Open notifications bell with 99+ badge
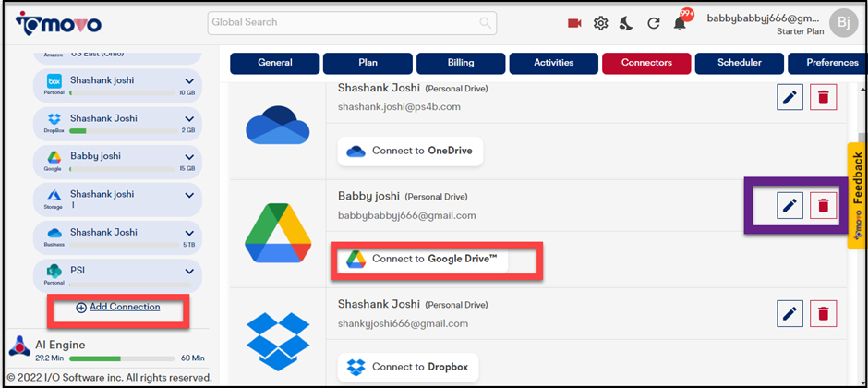Screen dimensions: 868x388 click(x=681, y=22)
